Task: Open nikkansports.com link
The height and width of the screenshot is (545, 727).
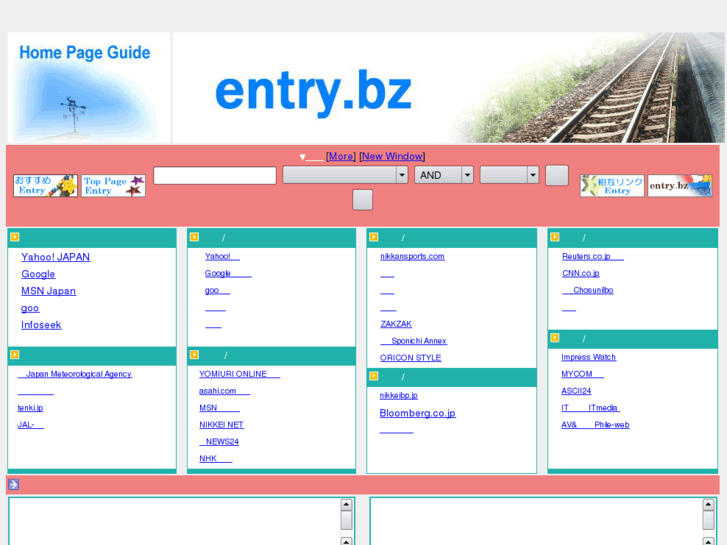Action: click(412, 256)
